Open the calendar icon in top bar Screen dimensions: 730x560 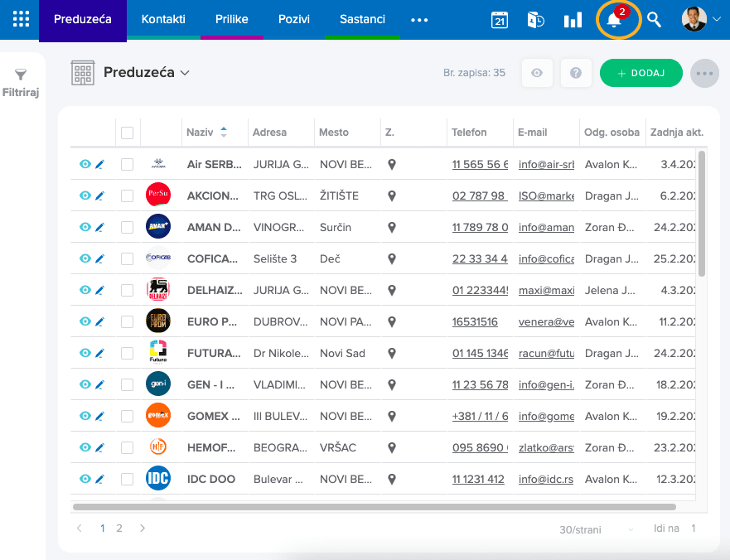[x=499, y=20]
